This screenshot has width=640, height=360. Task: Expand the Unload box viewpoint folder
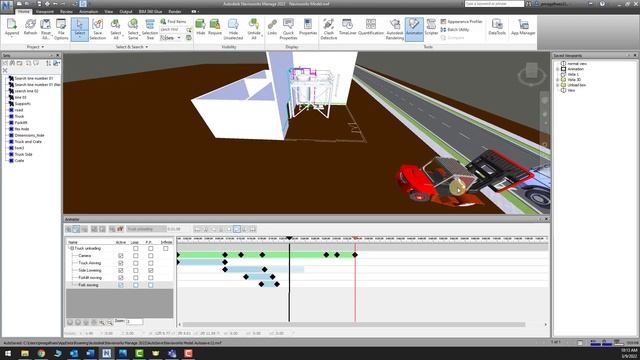coord(558,85)
